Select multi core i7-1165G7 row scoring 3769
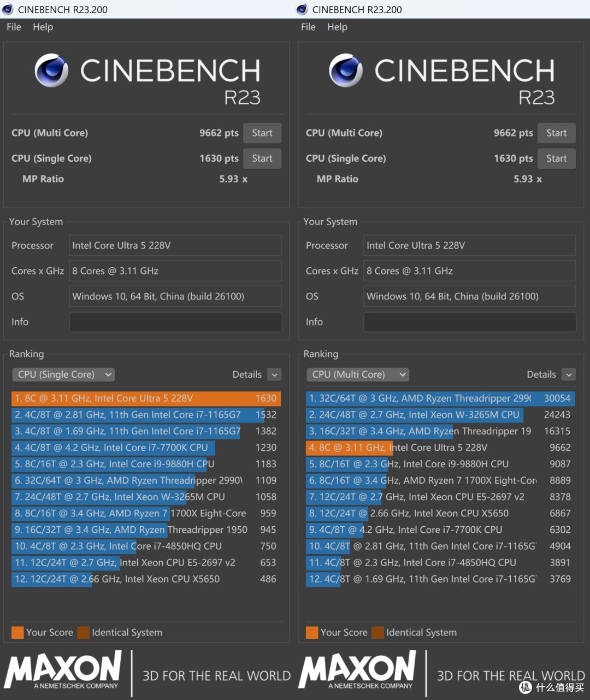Screen dimensions: 590x700 click(440, 579)
